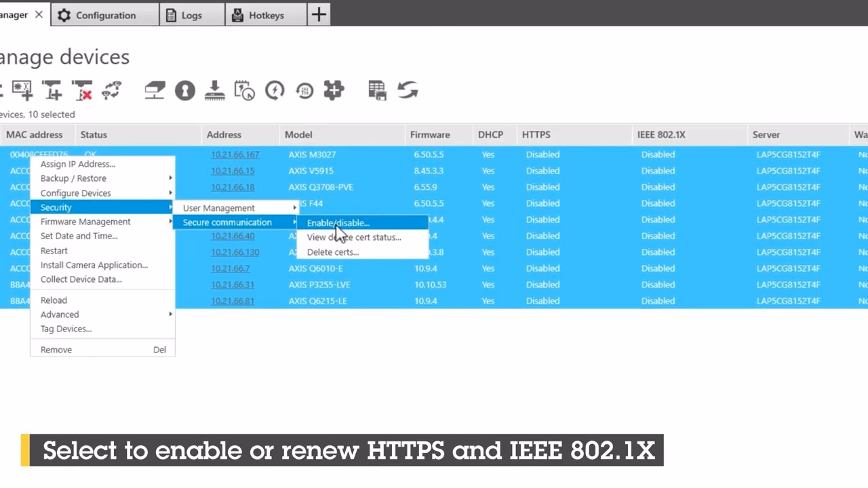
Task: Click the upgrade firmware download icon
Action: pyautogui.click(x=214, y=90)
